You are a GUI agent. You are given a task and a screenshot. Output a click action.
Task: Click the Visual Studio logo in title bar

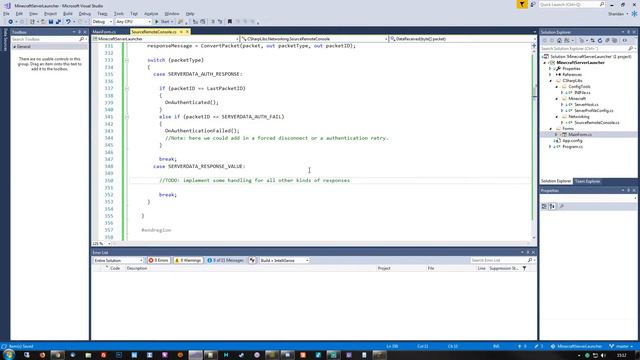7,6
